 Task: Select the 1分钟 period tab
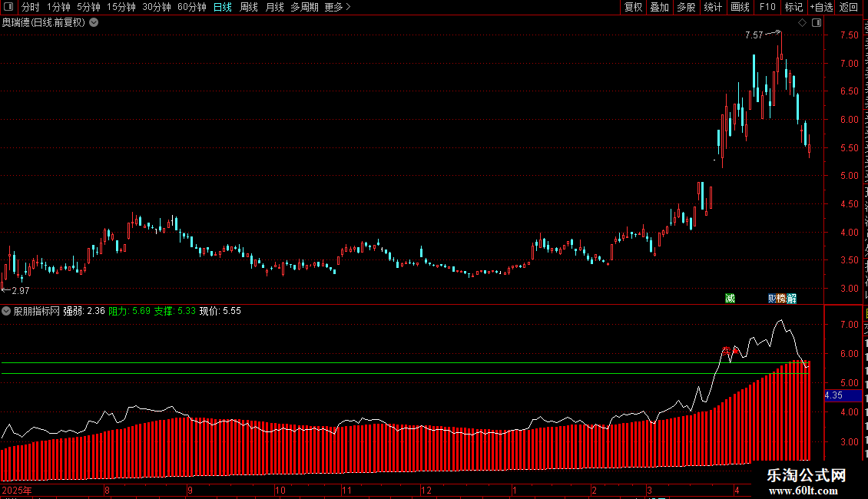tap(58, 7)
